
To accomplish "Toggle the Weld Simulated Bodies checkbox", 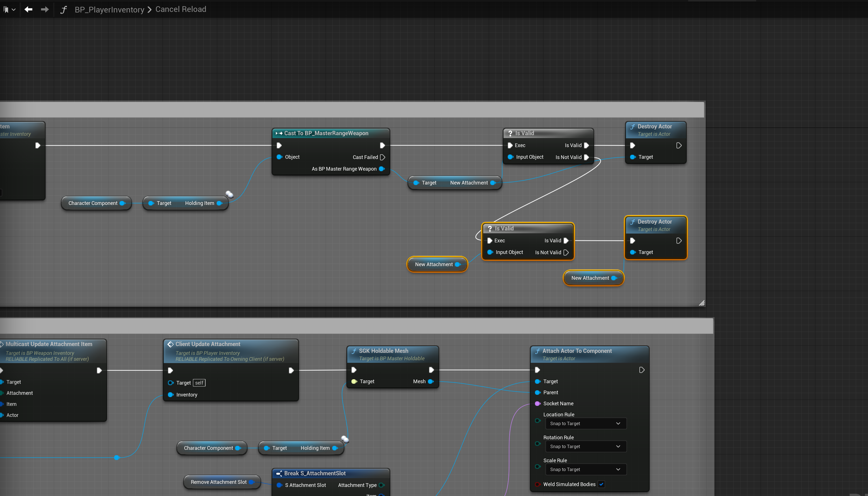I will pos(601,484).
